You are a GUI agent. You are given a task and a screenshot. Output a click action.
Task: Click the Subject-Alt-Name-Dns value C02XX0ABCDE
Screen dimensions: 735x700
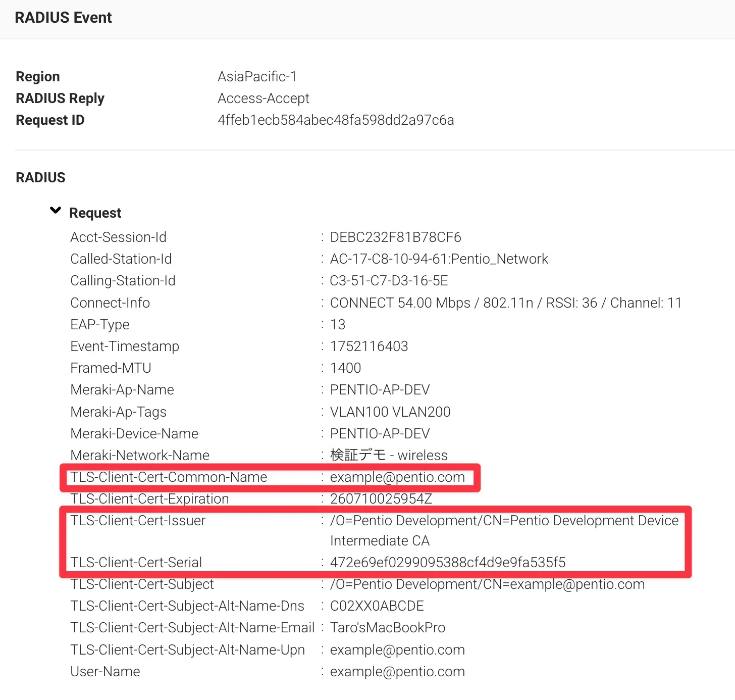pos(377,606)
